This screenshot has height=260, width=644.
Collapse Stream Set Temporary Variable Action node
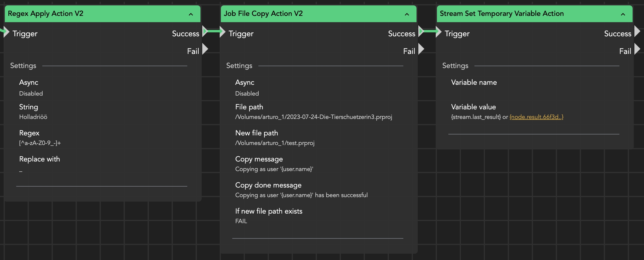(623, 14)
